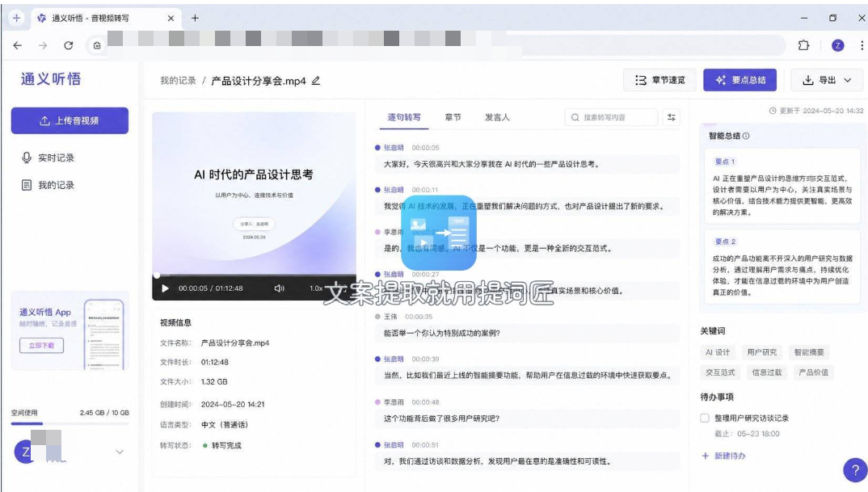Image resolution: width=868 pixels, height=492 pixels.
Task: Click timestamp 00:00:39 in the transcript
Action: 425,360
